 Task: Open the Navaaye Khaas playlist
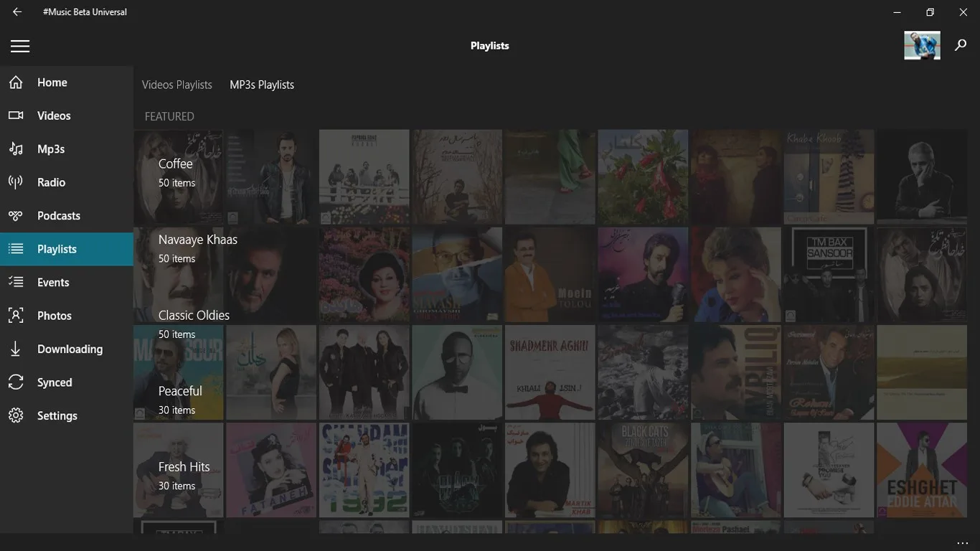(198, 240)
